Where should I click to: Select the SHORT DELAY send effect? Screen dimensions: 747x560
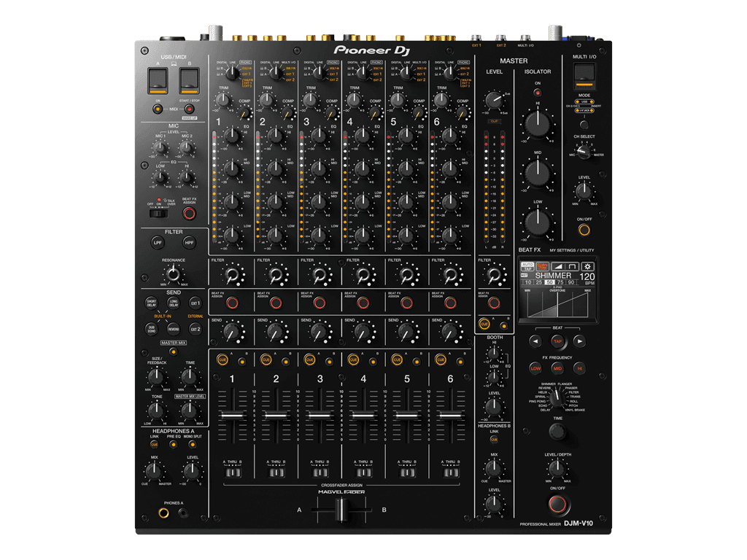click(x=152, y=302)
